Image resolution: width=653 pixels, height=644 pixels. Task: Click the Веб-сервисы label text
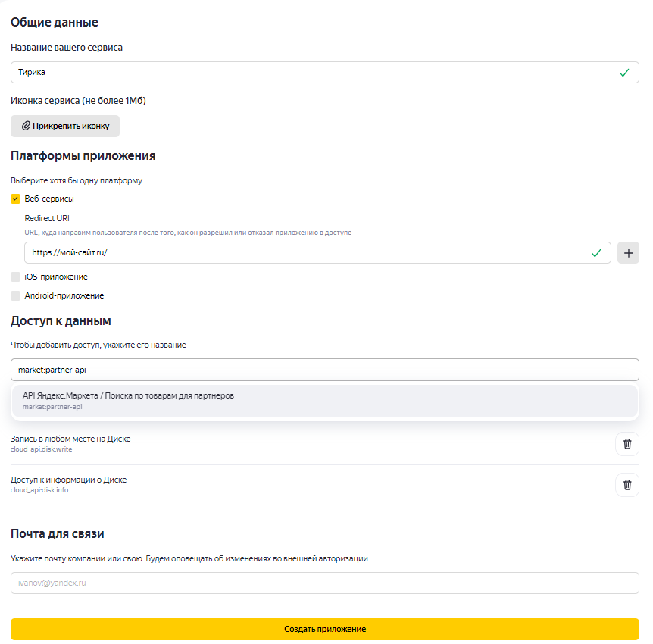coord(49,199)
